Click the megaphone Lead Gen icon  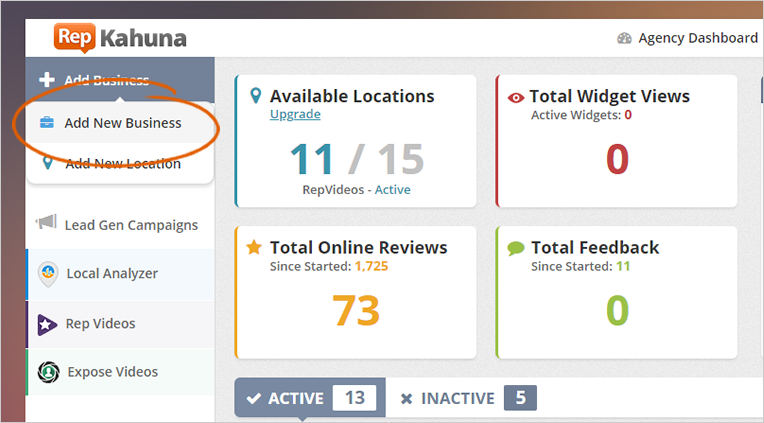click(x=46, y=225)
